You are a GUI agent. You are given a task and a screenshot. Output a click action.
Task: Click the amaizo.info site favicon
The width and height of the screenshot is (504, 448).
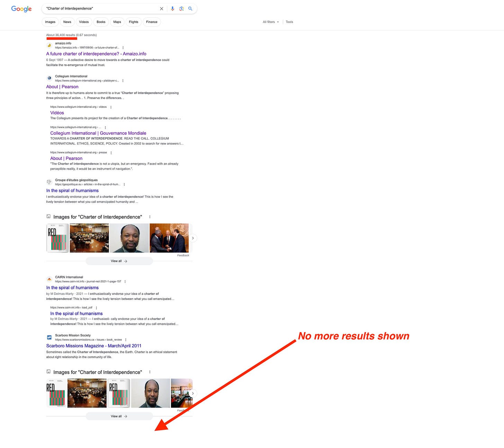[49, 45]
